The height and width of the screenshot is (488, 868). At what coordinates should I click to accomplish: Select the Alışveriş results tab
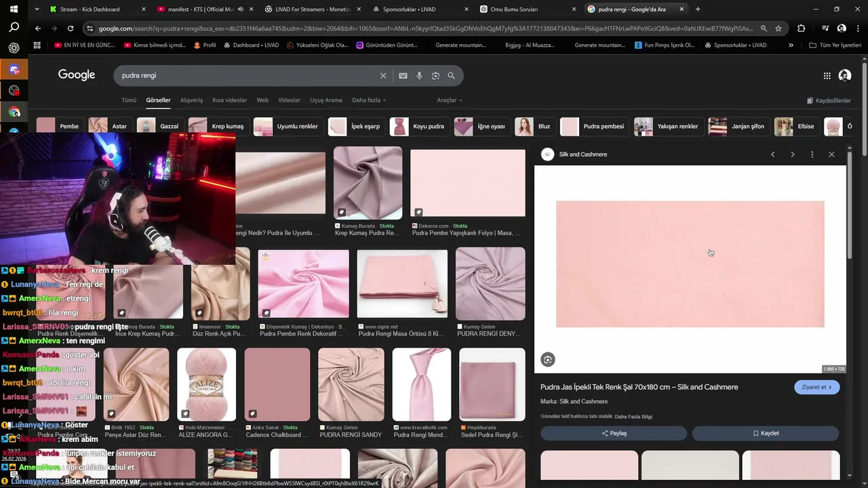pos(191,100)
